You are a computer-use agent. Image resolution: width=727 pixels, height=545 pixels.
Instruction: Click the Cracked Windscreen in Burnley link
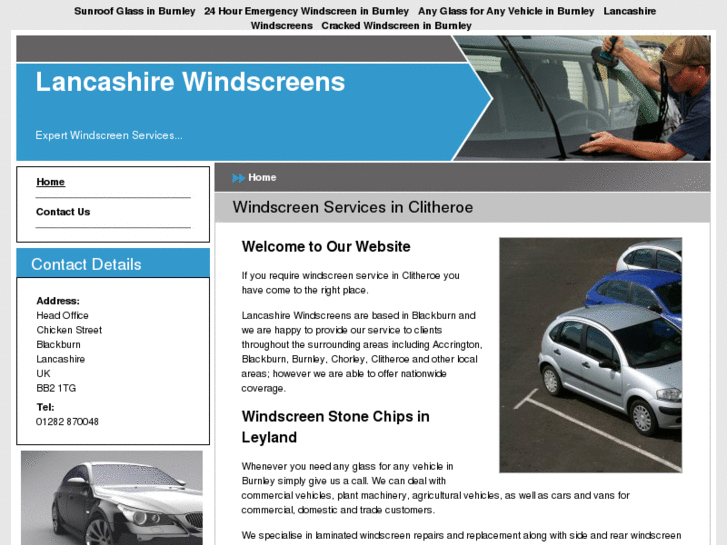point(396,26)
